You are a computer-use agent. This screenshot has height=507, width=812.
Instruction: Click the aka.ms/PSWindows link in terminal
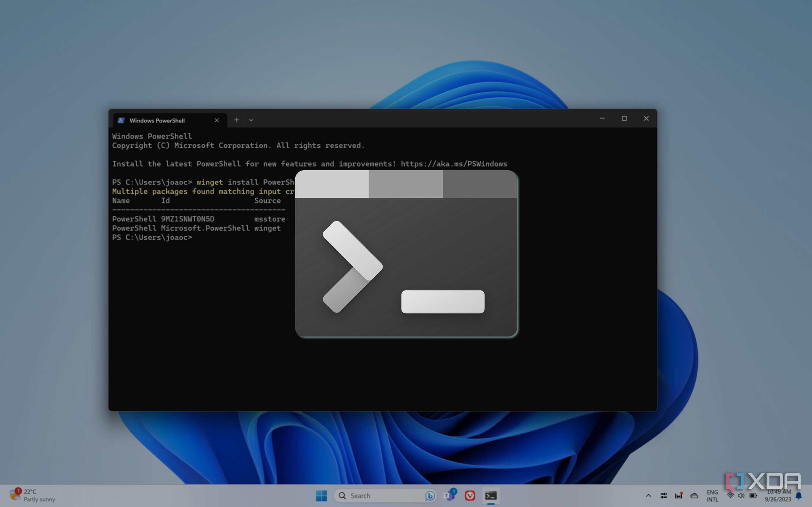(454, 164)
